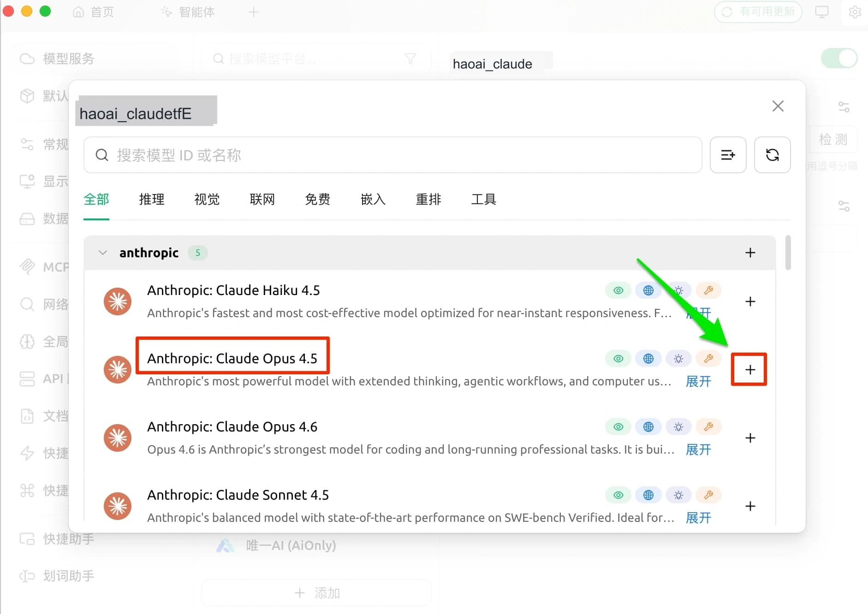Add the Claude Sonnet 4.5 model
Viewport: 868px width, 614px height.
point(750,506)
